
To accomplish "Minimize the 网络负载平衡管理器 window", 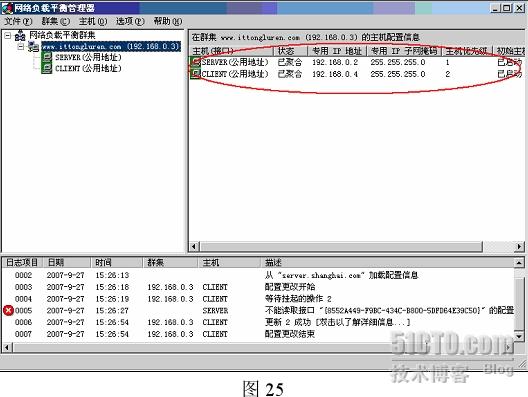I will pos(495,8).
